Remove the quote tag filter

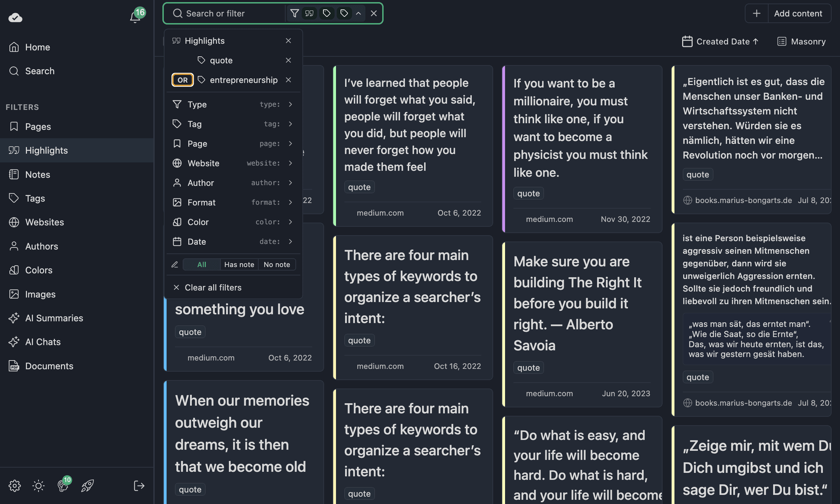(x=288, y=60)
